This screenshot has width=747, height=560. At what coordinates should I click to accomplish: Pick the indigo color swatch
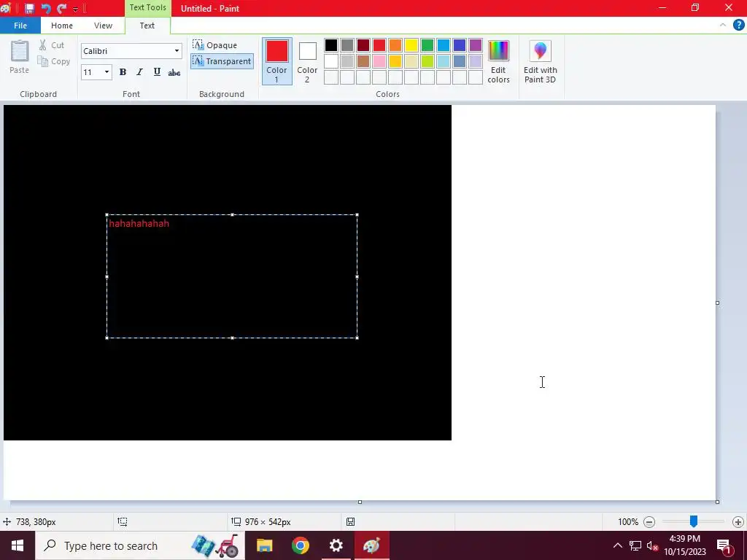(460, 45)
